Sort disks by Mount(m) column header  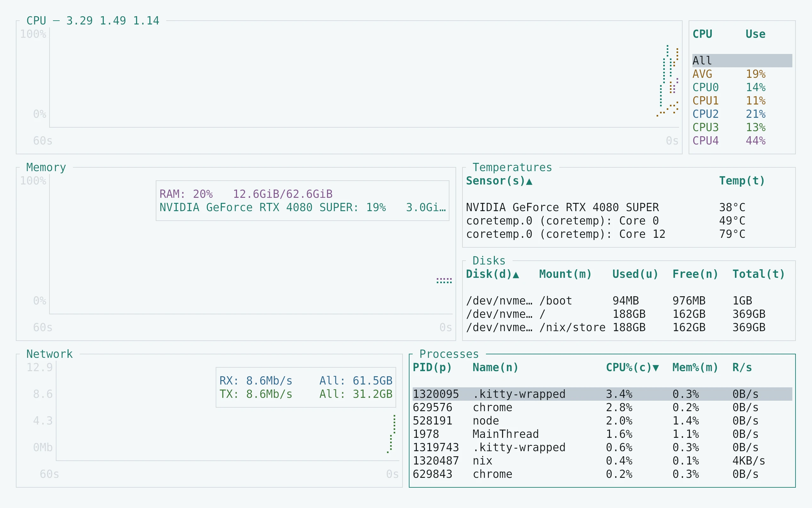[565, 274]
